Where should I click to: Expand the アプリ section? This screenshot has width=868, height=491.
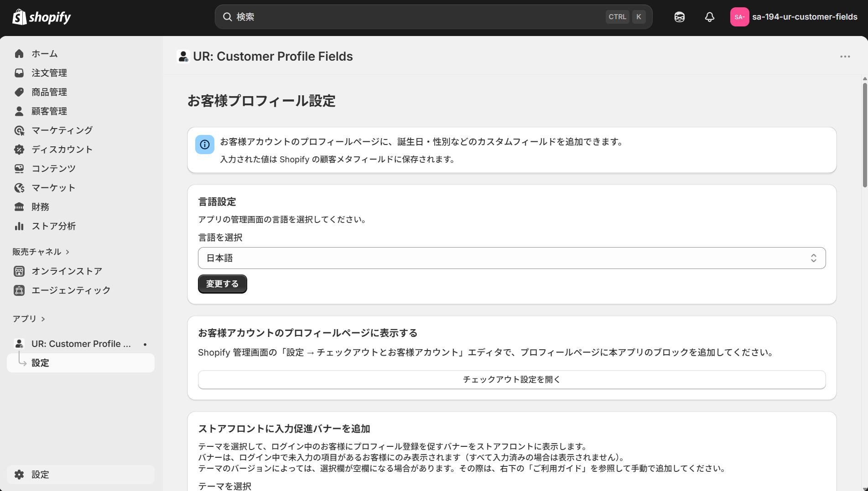29,319
